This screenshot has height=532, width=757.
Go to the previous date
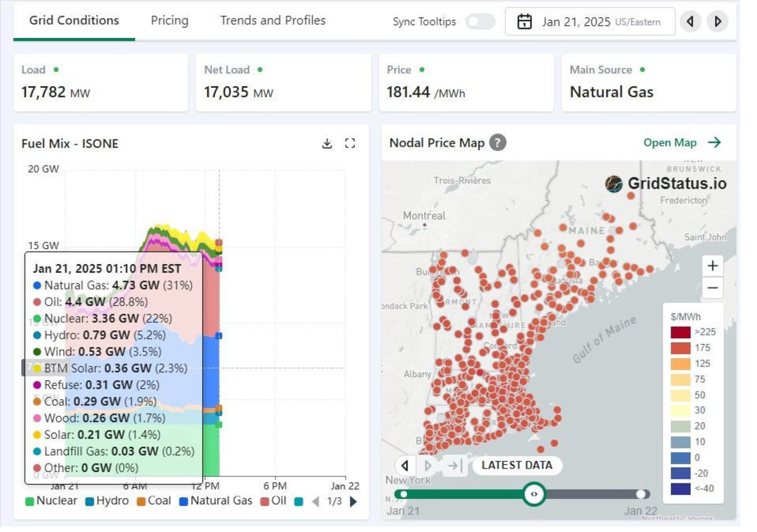click(690, 22)
